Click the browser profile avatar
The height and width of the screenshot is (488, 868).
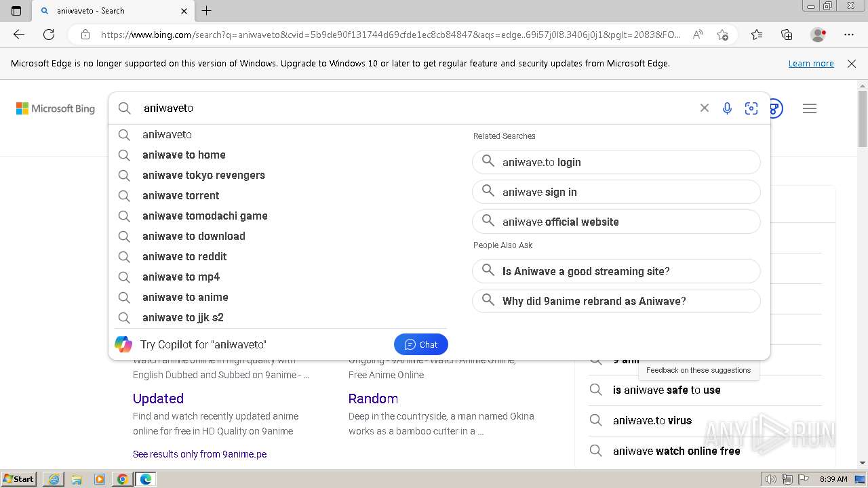(818, 35)
